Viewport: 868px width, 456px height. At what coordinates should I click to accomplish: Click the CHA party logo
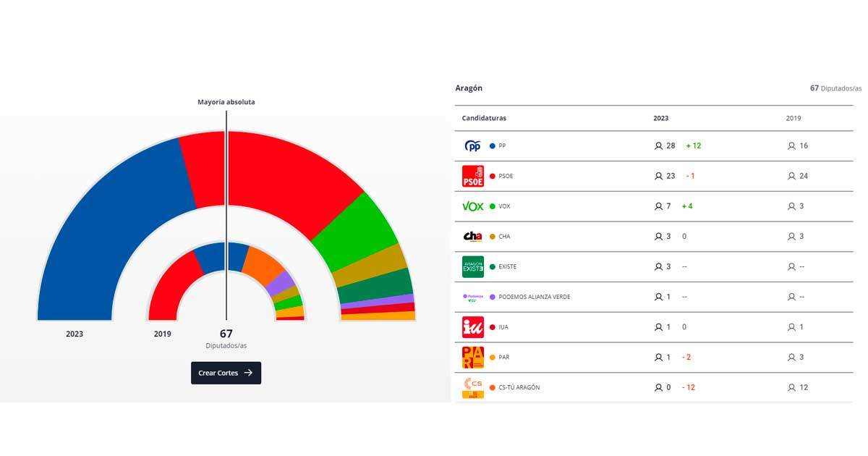[472, 237]
